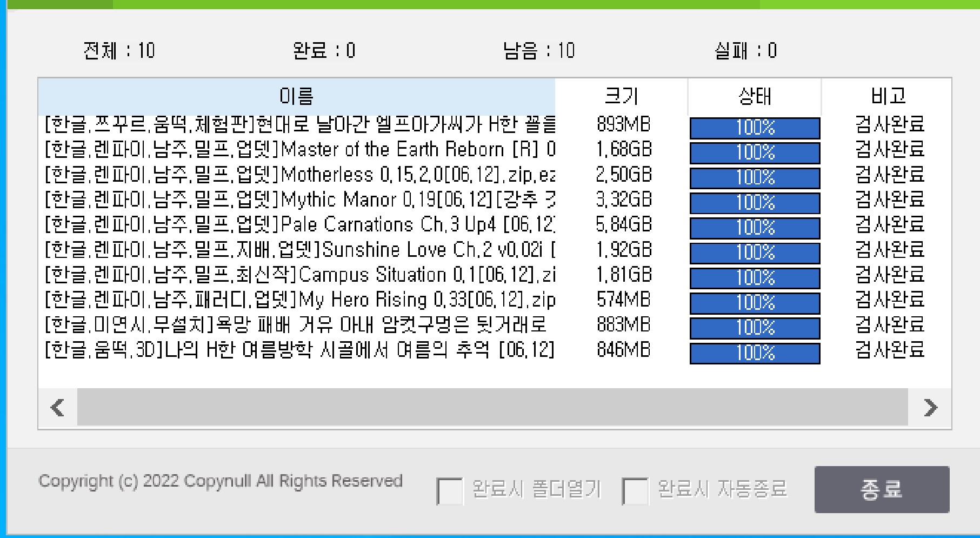980x538 pixels.
Task: Select the My Hero Rising 0.33 row
Action: pyautogui.click(x=300, y=300)
